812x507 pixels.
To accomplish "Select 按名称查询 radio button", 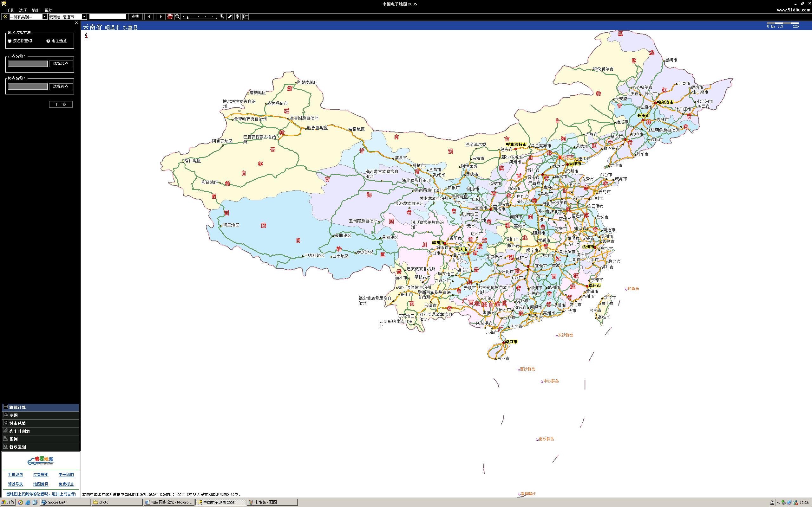I will 10,41.
